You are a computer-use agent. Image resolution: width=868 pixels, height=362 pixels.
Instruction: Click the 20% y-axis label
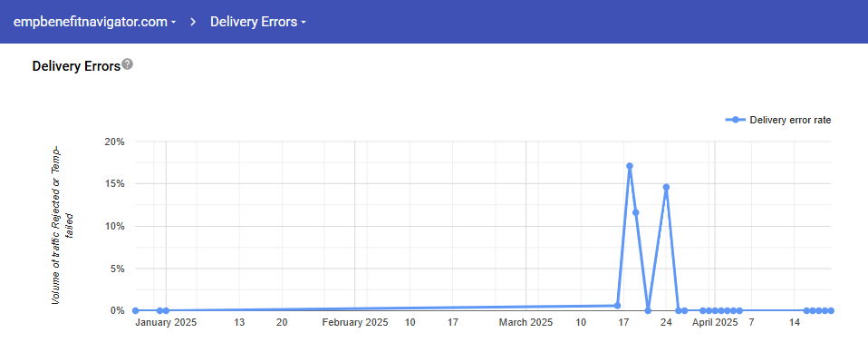pos(115,142)
